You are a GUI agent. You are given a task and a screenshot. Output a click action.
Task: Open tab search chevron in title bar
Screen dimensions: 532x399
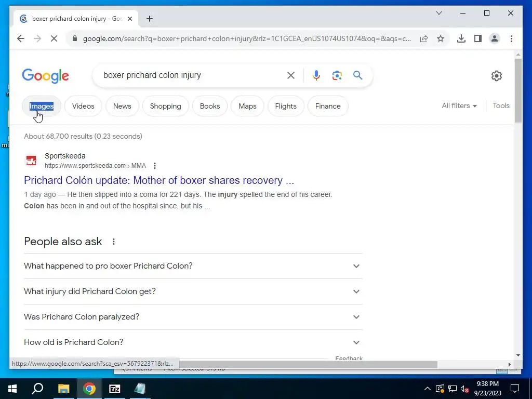(x=438, y=13)
